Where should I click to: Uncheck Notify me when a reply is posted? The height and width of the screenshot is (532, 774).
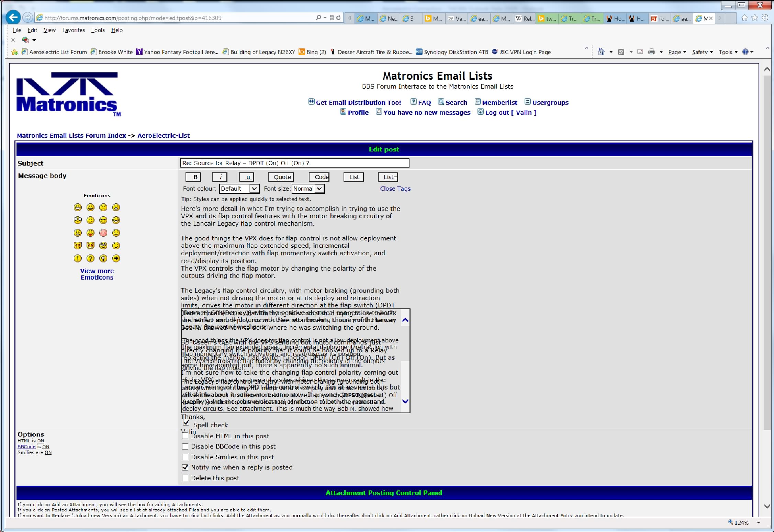[x=185, y=467]
